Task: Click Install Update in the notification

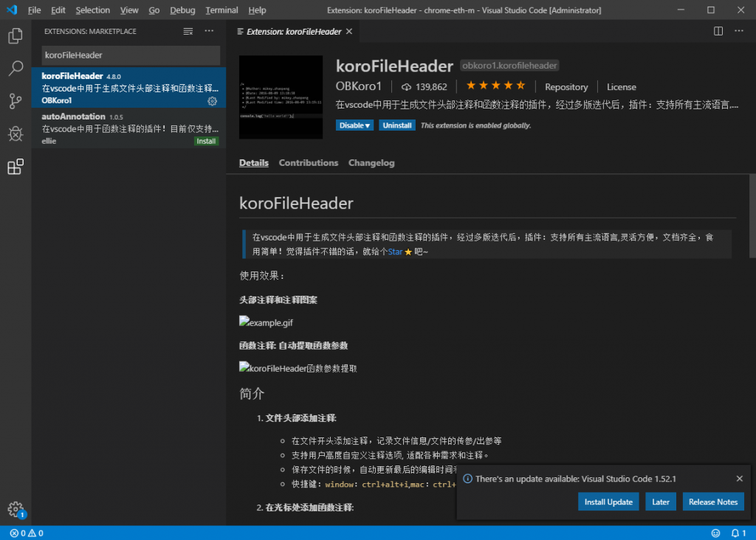Action: pyautogui.click(x=608, y=502)
